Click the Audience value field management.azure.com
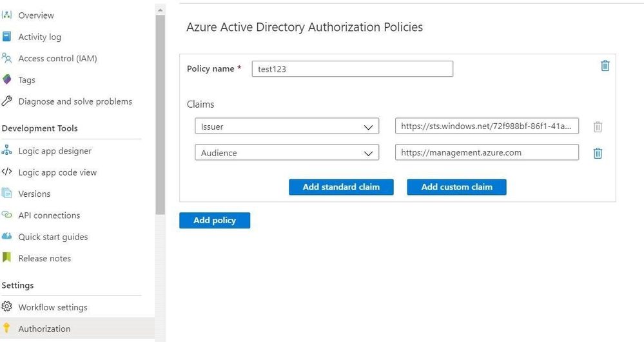 487,152
